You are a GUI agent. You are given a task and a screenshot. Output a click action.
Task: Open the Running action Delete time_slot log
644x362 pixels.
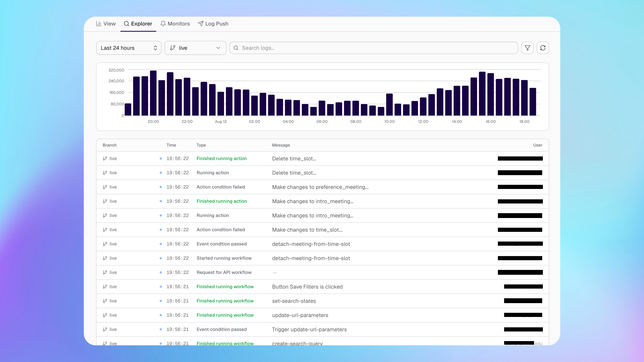coord(322,173)
